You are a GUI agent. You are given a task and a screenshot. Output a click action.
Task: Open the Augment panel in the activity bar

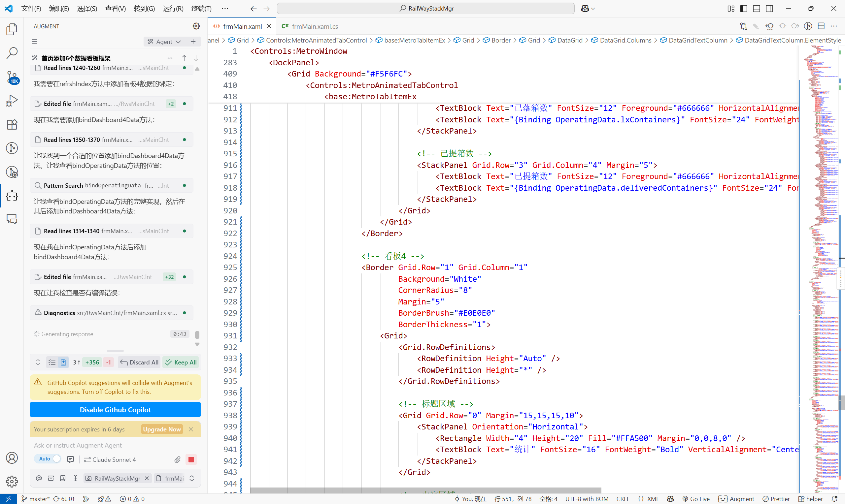(12, 196)
